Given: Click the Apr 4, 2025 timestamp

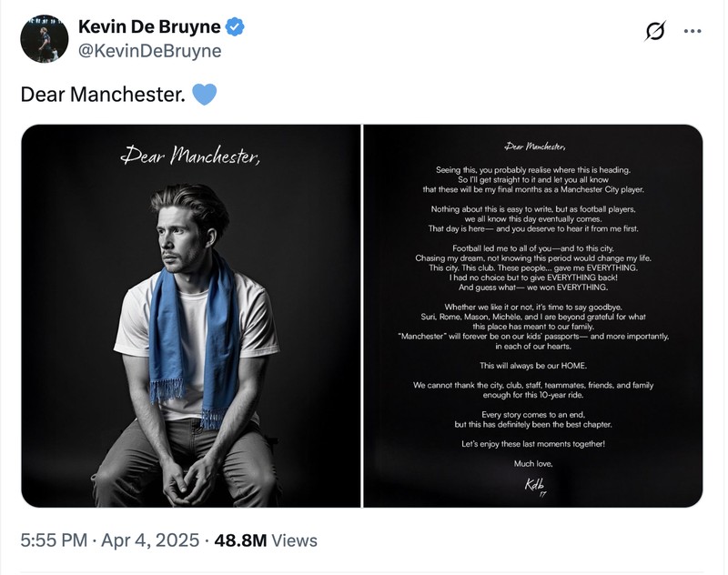Looking at the screenshot, I should tap(147, 539).
